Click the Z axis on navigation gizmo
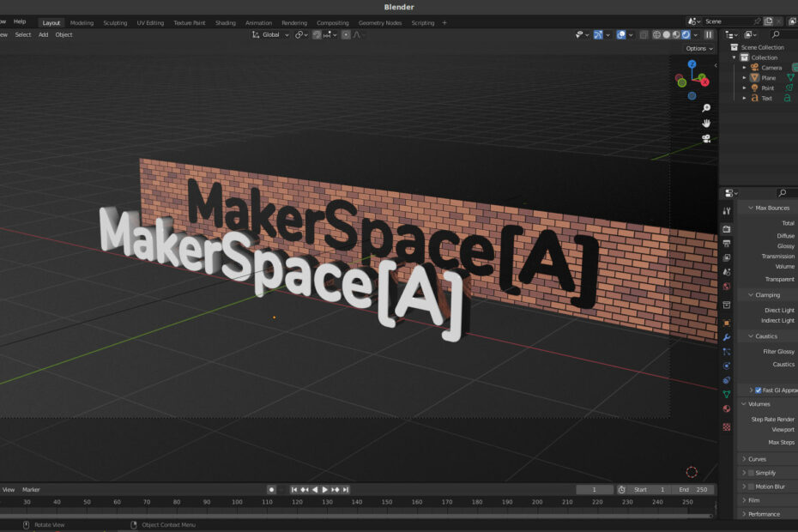Viewport: 798px width, 532px height. point(692,64)
